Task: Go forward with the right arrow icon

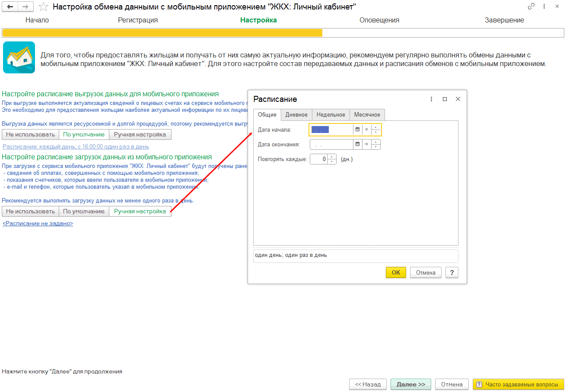Action: pyautogui.click(x=25, y=6)
